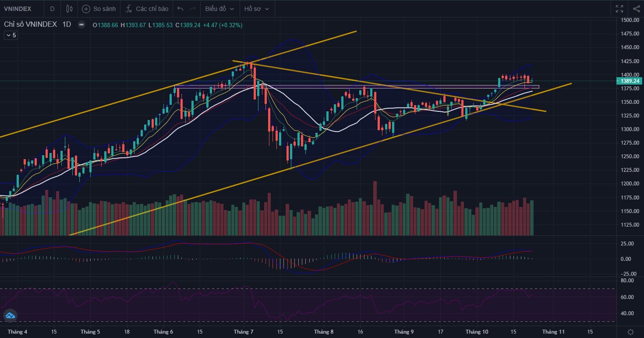Image resolution: width=644 pixels, height=338 pixels.
Task: Toggle the legend visibility button beside 1D
Action: [x=81, y=25]
